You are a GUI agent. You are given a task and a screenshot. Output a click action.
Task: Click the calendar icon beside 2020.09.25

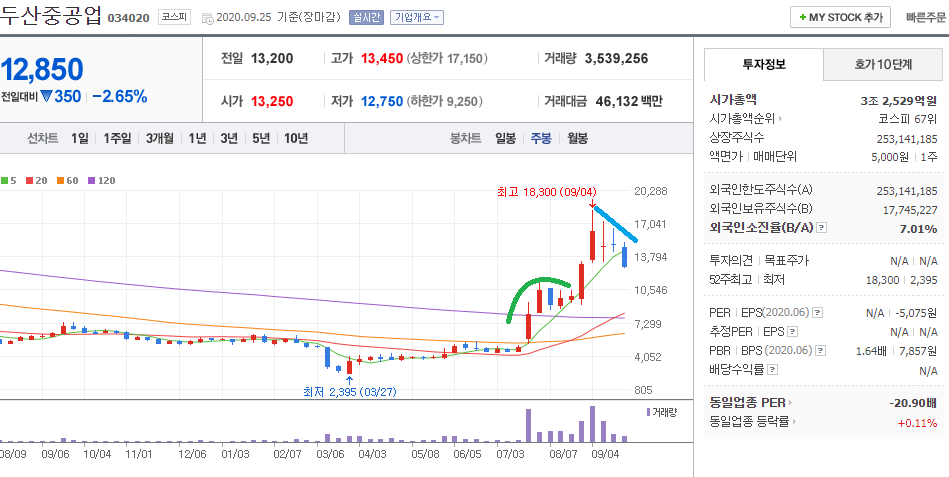point(206,18)
